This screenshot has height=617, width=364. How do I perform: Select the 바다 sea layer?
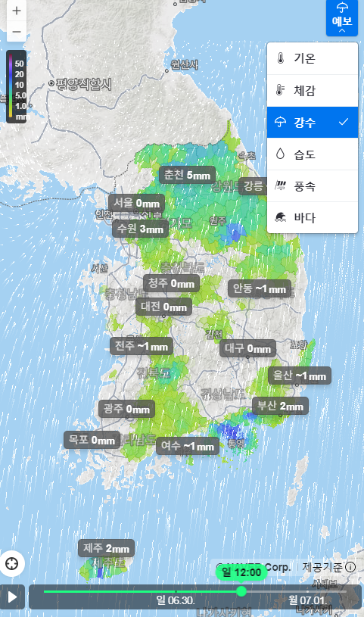click(313, 217)
